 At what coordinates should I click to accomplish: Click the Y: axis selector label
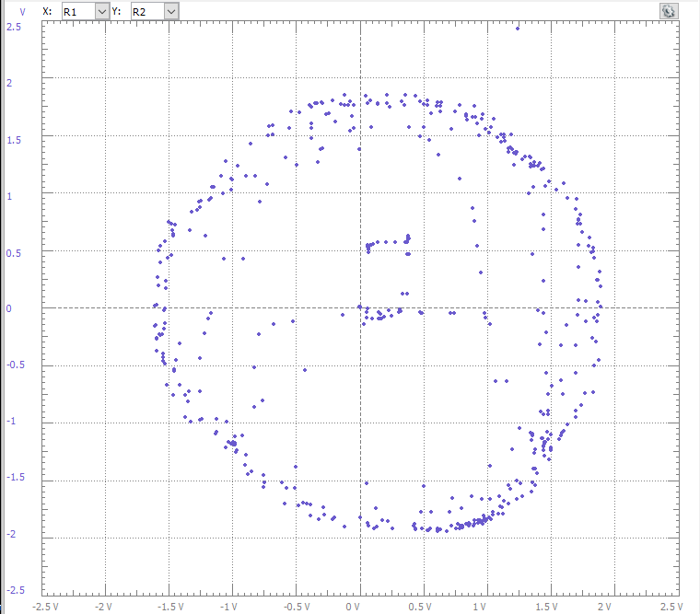(x=117, y=12)
